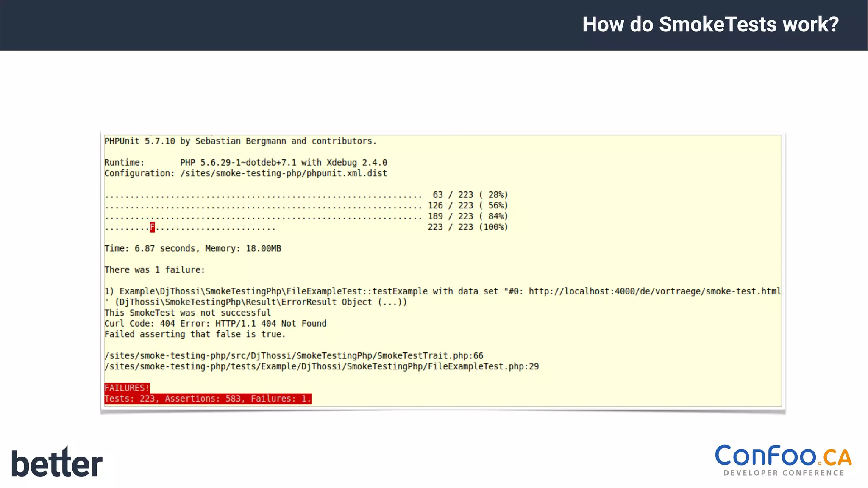868x488 pixels.
Task: Click "Time: 6.87 seconds, Memory: 18.00MB"
Action: tap(193, 248)
